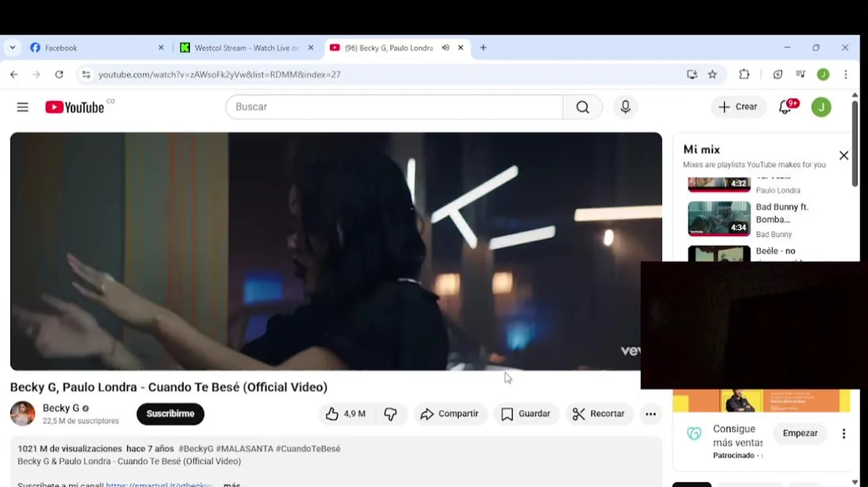Open the notifications bell
This screenshot has width=868, height=487.
[x=786, y=107]
